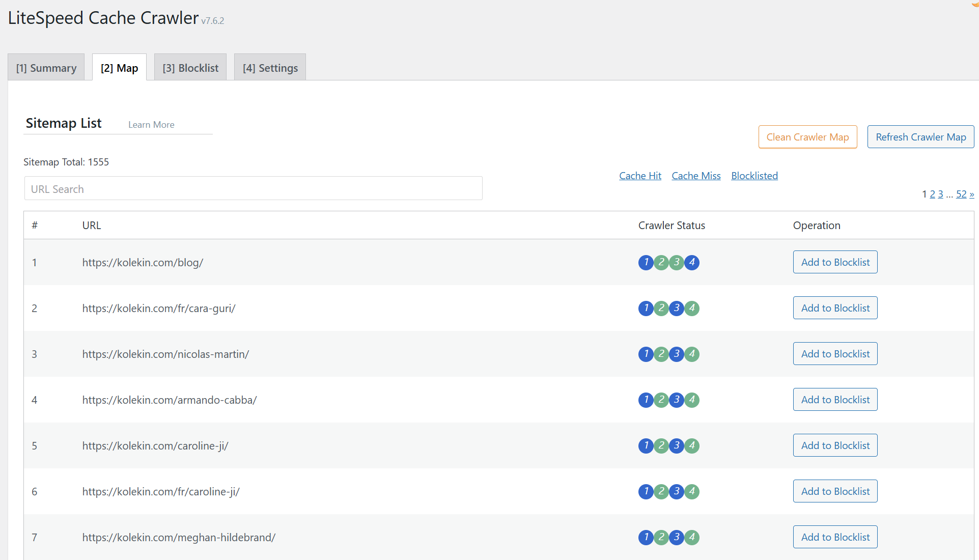Open the Settings tab
Viewport: 979px width, 560px height.
pyautogui.click(x=270, y=68)
